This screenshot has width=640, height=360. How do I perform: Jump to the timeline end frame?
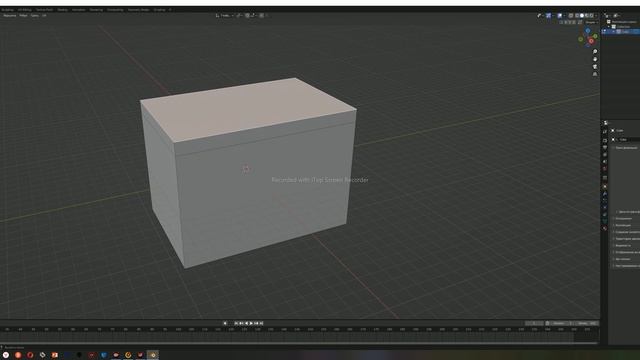pyautogui.click(x=261, y=323)
